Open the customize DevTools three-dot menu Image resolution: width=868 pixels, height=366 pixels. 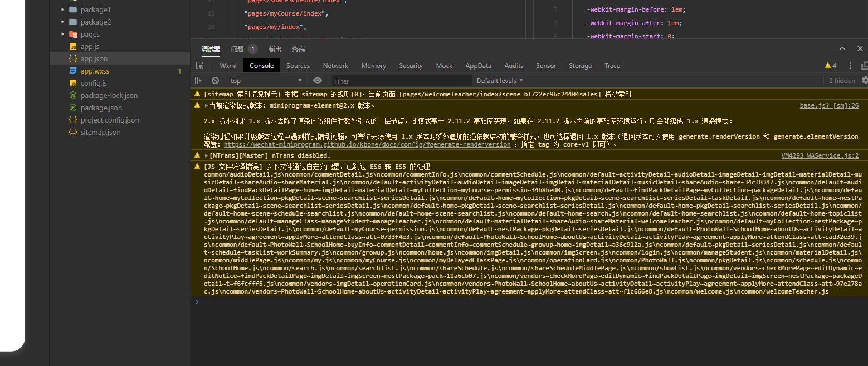(850, 65)
